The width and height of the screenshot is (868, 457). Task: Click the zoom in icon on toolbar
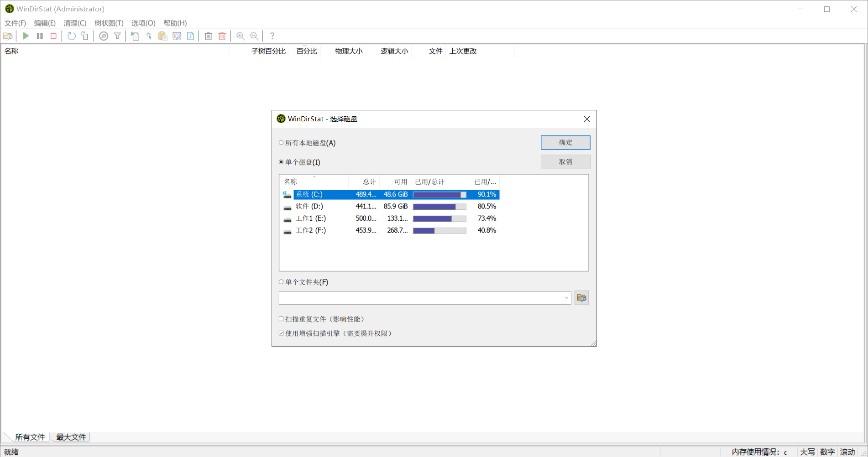click(241, 36)
